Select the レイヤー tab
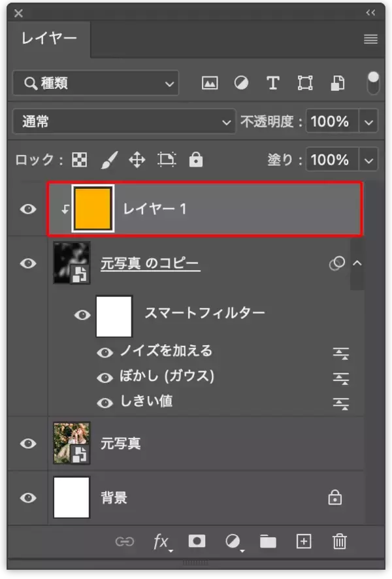The image size is (392, 579). [49, 39]
